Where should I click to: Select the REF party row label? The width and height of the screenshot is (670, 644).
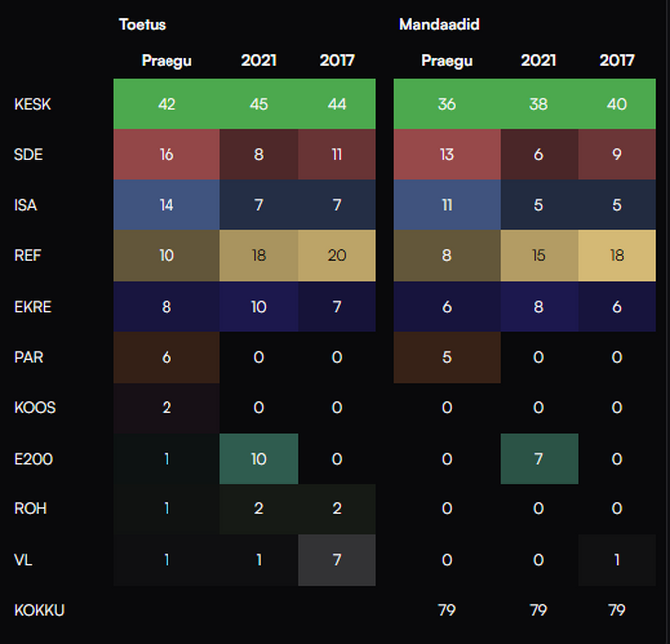[x=28, y=256]
